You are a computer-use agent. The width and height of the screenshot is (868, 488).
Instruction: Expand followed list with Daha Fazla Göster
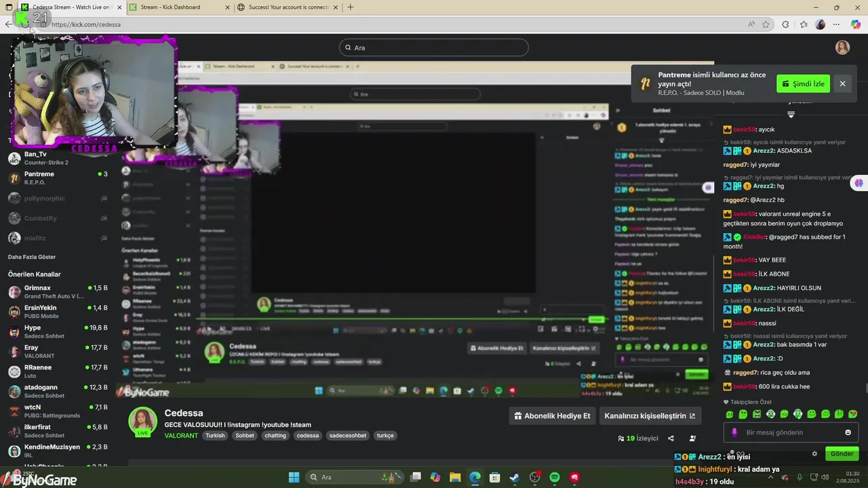[x=32, y=257]
